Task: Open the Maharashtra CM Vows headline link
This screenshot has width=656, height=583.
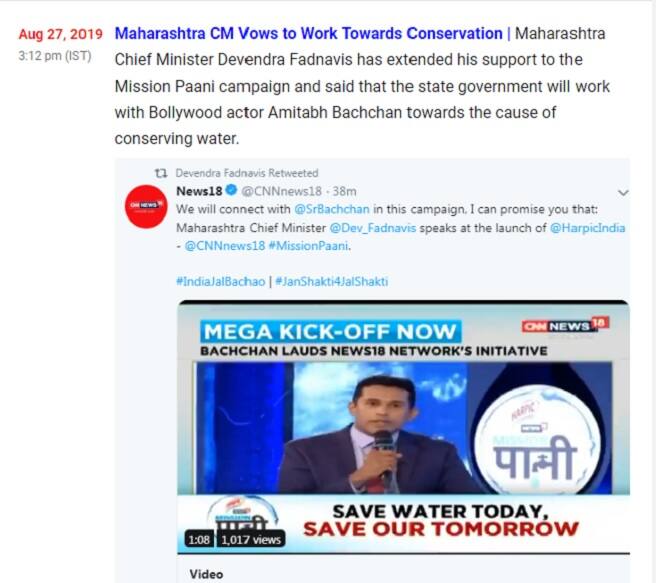Action: (308, 33)
